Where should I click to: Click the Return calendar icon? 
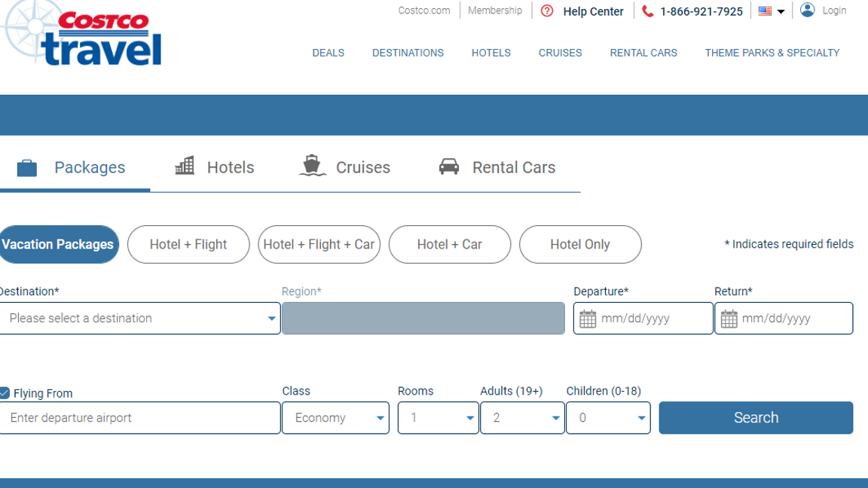[729, 319]
